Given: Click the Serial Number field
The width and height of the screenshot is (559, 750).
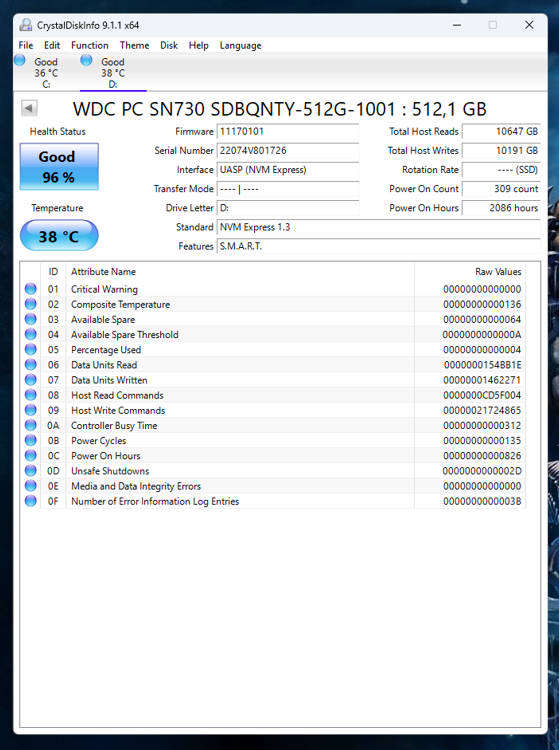Looking at the screenshot, I should 288,151.
